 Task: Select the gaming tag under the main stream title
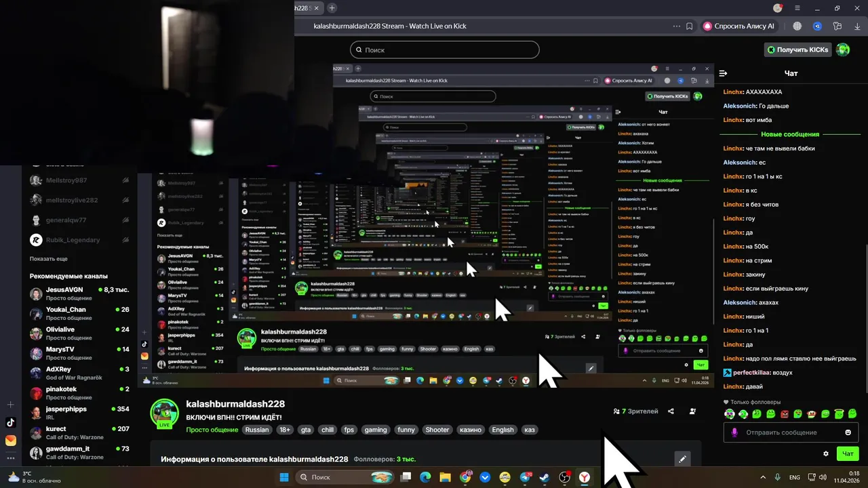coord(376,430)
